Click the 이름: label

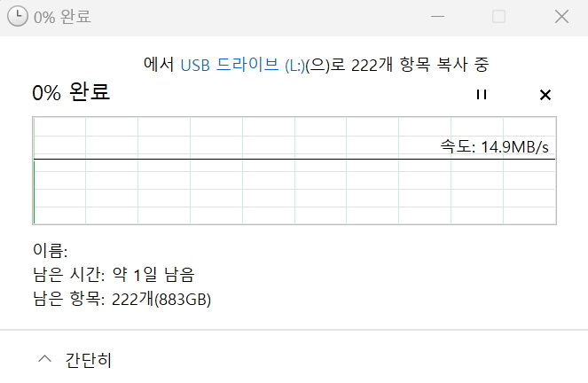click(51, 250)
